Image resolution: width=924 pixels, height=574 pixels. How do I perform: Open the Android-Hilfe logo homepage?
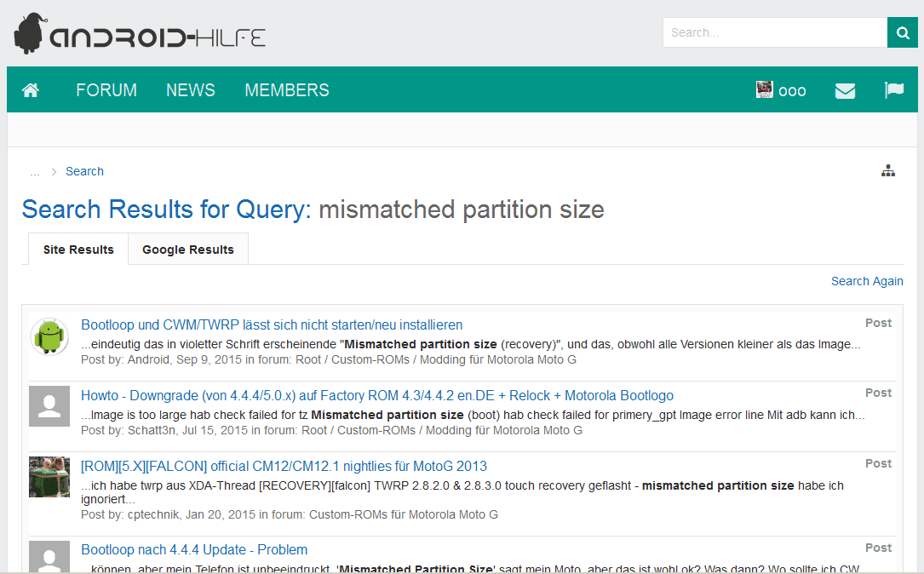tap(140, 34)
